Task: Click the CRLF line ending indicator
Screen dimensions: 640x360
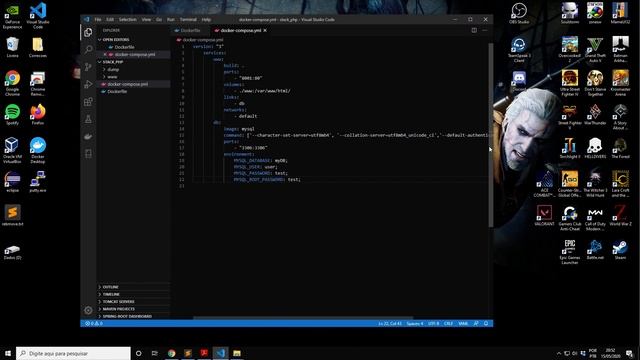Action: 448,323
